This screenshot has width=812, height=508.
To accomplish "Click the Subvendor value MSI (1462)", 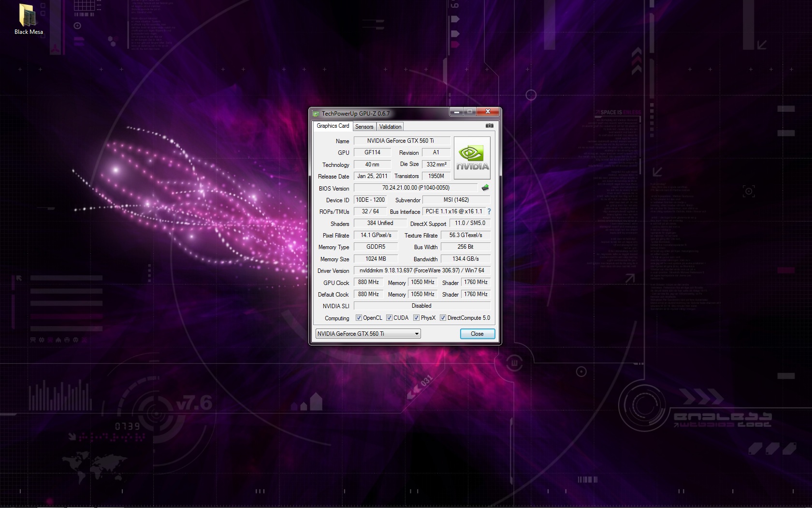I will tap(456, 200).
